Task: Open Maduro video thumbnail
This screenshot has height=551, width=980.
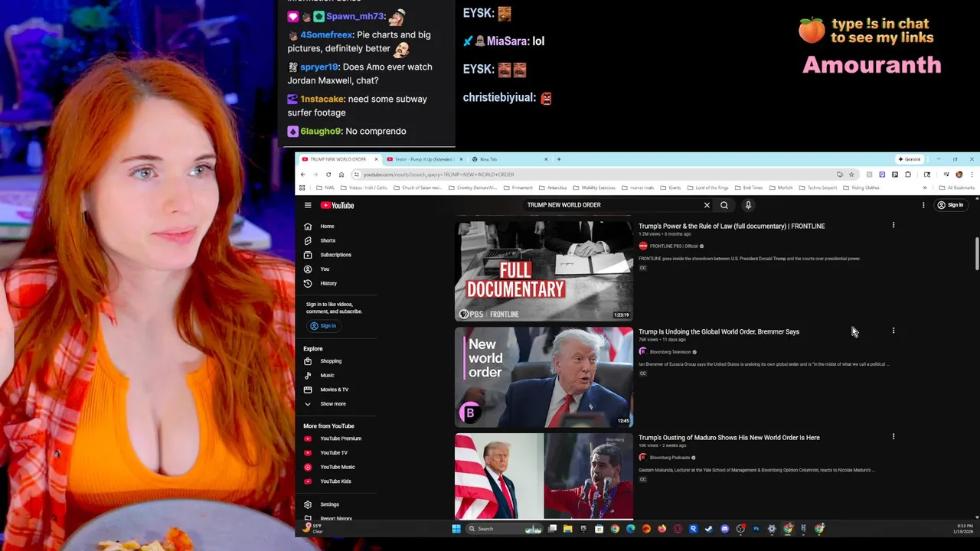Action: [544, 476]
